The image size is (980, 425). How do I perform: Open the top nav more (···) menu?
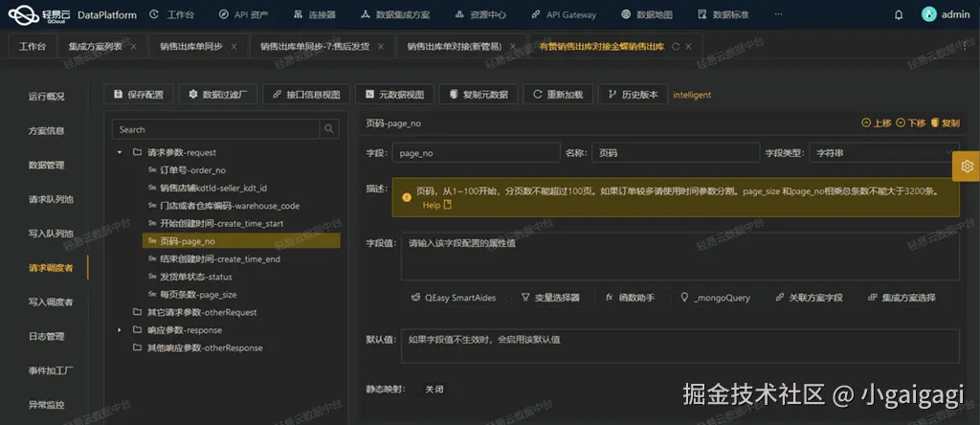pos(778,14)
